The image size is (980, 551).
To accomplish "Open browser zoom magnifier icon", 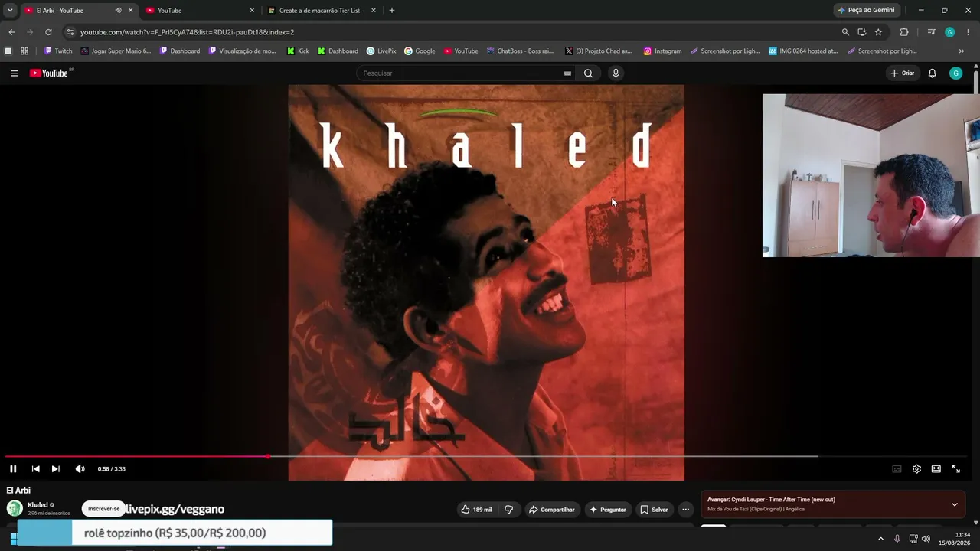I will click(x=845, y=32).
